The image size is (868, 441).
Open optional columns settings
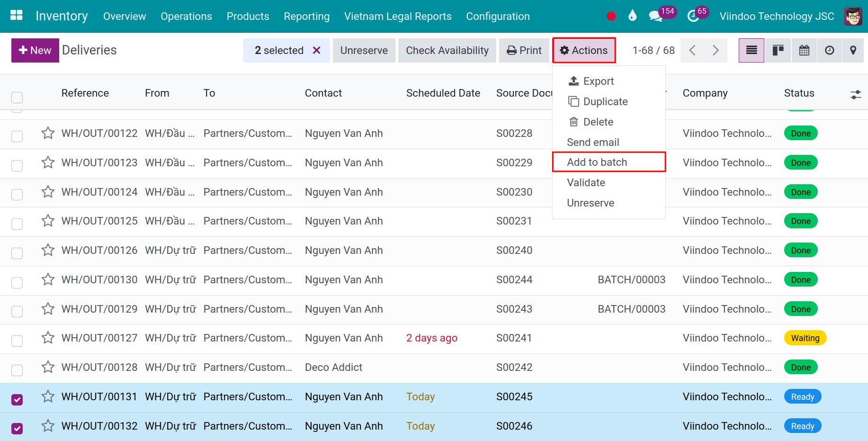click(855, 95)
